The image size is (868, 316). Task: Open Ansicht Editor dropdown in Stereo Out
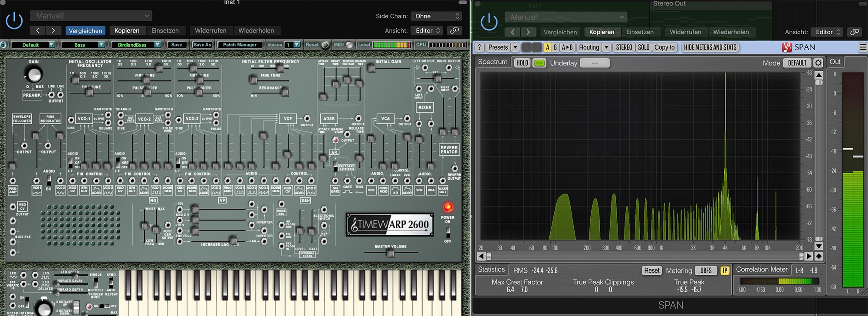(x=827, y=32)
